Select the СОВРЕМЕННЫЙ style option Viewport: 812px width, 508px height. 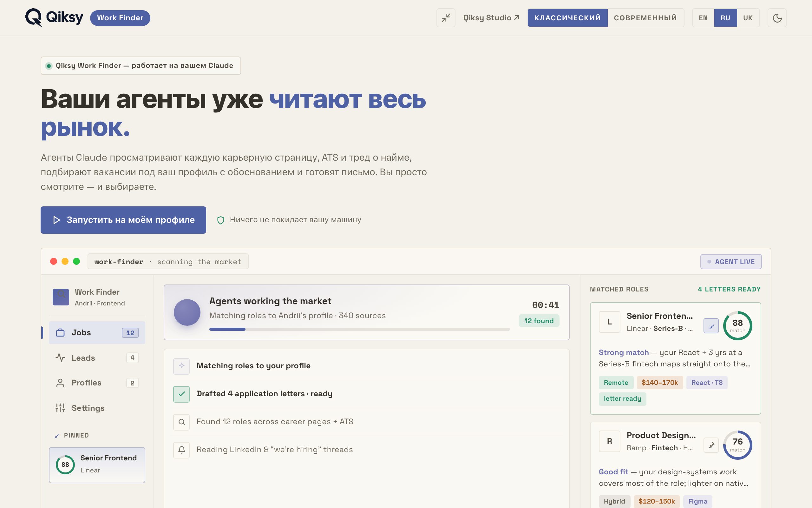[645, 18]
